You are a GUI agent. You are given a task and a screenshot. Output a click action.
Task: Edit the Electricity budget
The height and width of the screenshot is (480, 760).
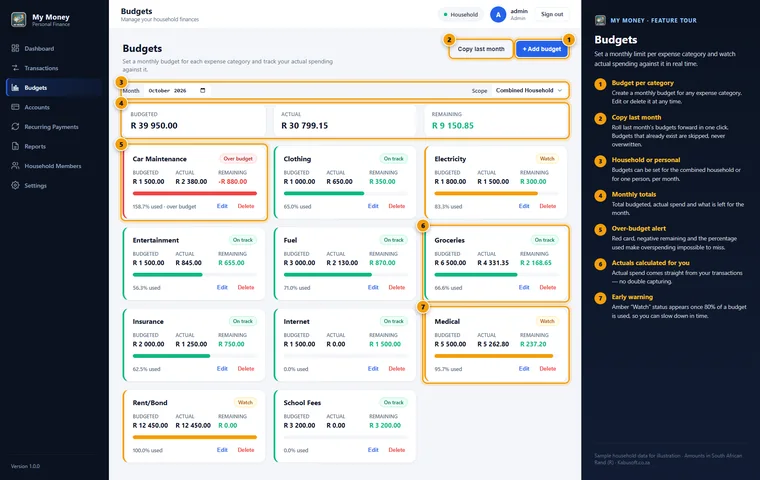(524, 206)
